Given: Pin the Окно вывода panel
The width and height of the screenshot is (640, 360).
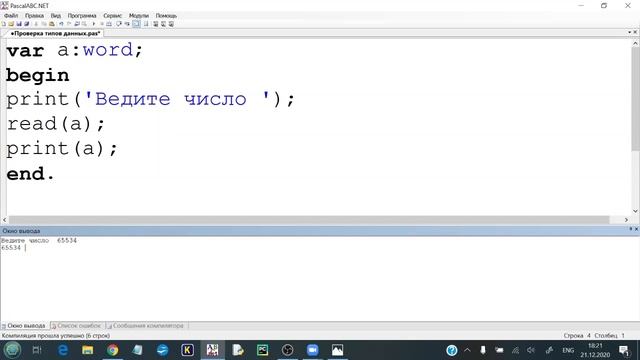Looking at the screenshot, I should (x=631, y=229).
